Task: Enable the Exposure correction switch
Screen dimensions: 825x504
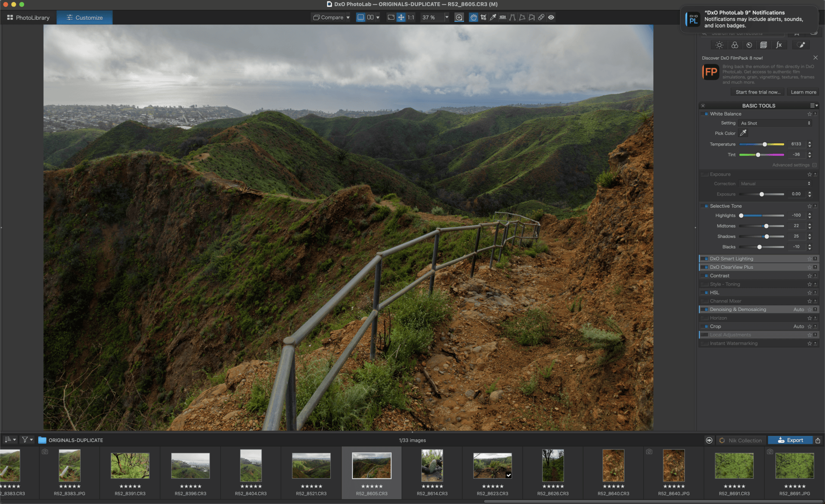Action: [x=706, y=174]
